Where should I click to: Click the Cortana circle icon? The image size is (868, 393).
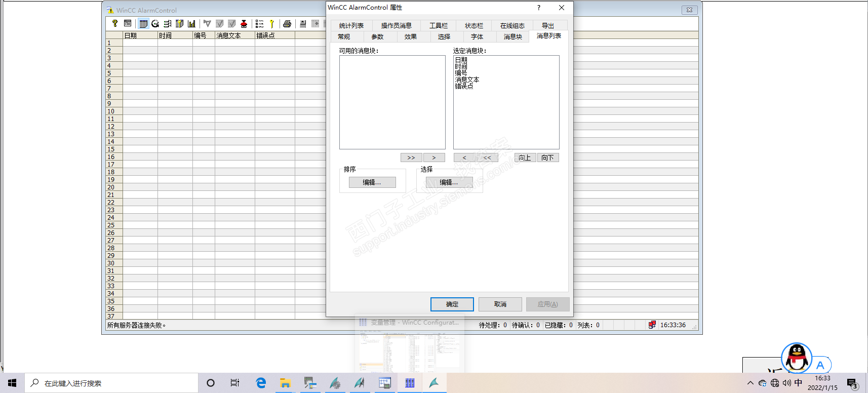point(211,383)
